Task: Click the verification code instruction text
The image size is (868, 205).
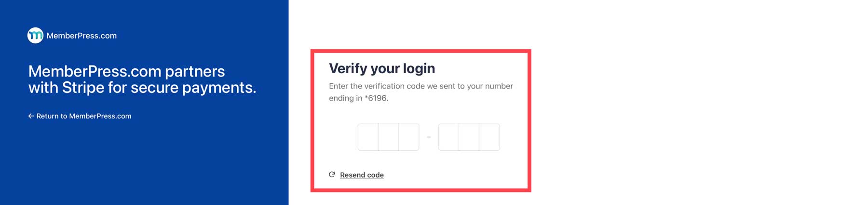Action: (x=420, y=86)
